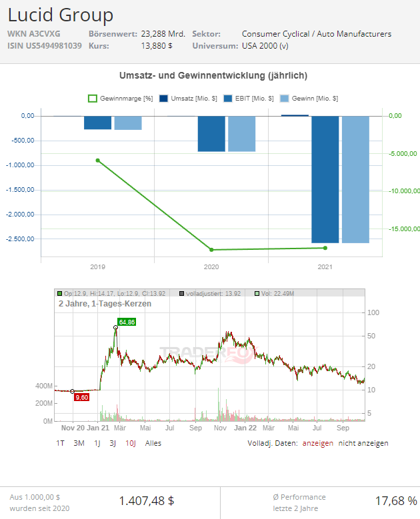Click the anzeigen link for Volladj. Daten

pyautogui.click(x=317, y=443)
